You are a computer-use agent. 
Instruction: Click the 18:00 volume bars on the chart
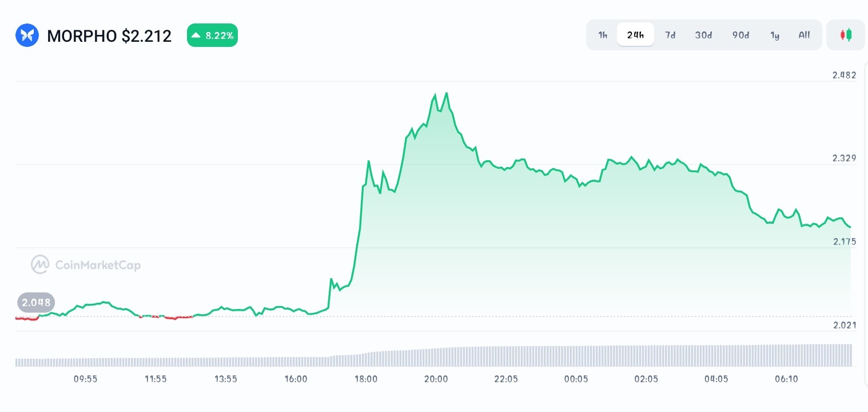coord(366,359)
